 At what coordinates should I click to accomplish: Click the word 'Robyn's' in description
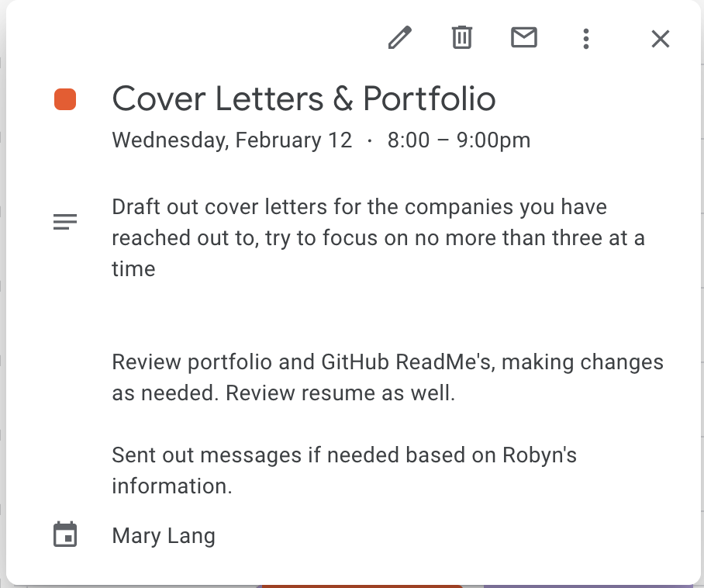540,455
